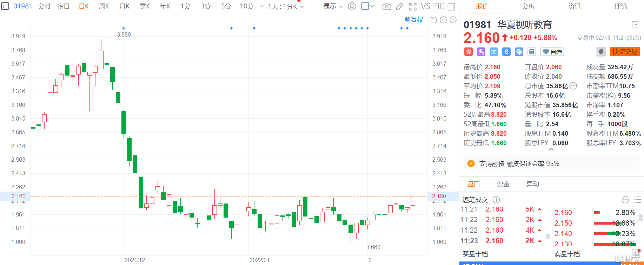Open the notes memo icon
Image resolution: width=644 pixels, height=265 pixels.
[x=532, y=52]
